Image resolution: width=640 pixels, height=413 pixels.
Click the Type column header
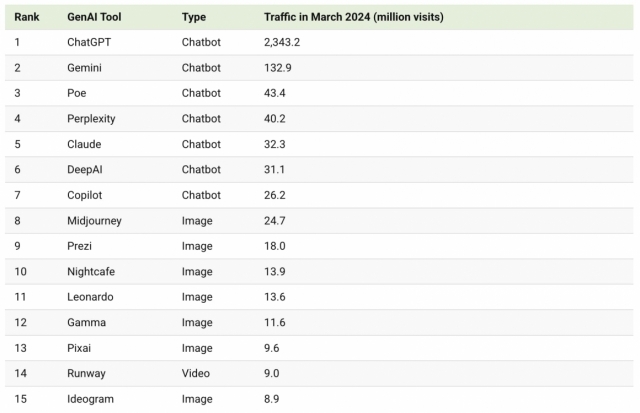[x=194, y=17]
